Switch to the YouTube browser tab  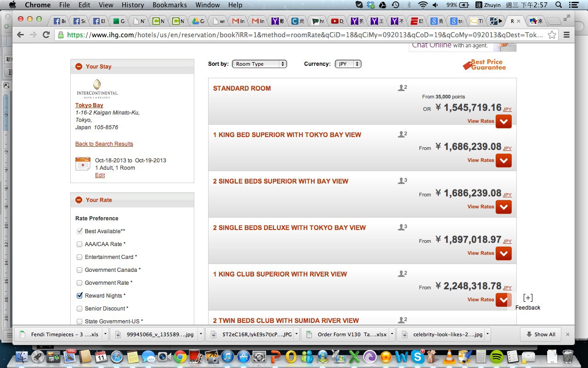pos(337,21)
